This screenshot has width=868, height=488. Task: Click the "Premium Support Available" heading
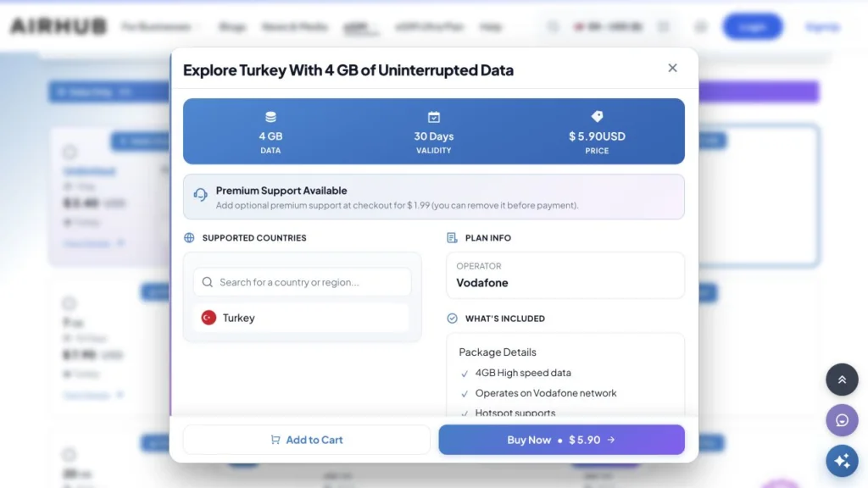point(281,191)
